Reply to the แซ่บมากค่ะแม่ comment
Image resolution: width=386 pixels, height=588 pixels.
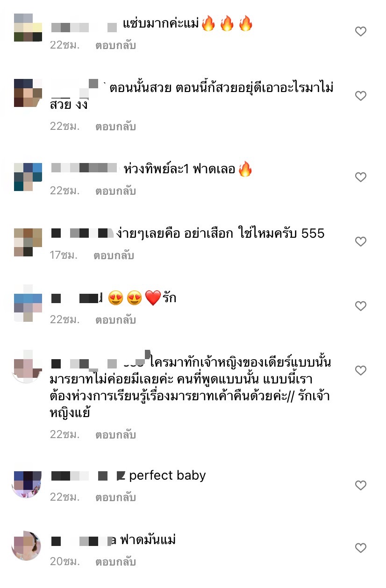tap(115, 46)
